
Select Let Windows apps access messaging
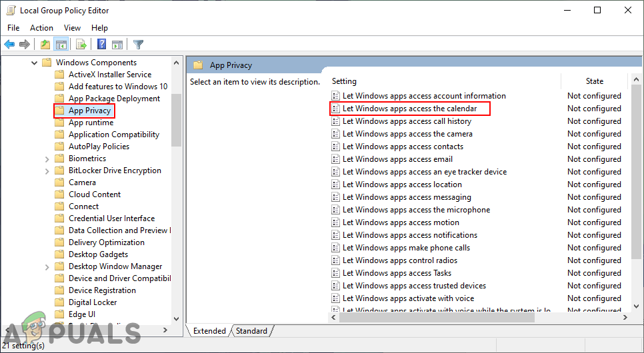(x=407, y=197)
